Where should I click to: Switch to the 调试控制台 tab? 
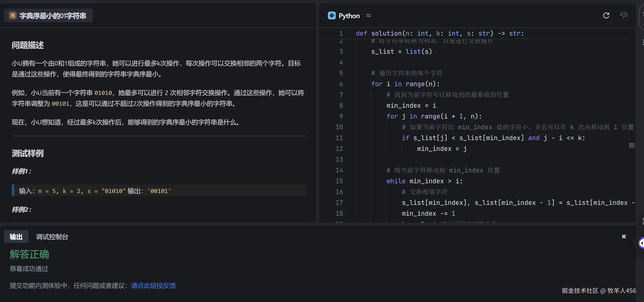coord(52,237)
